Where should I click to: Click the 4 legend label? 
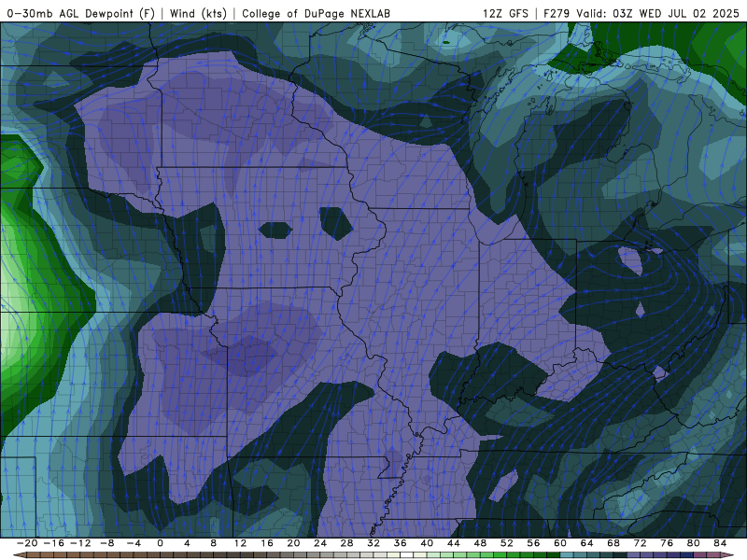[187, 543]
